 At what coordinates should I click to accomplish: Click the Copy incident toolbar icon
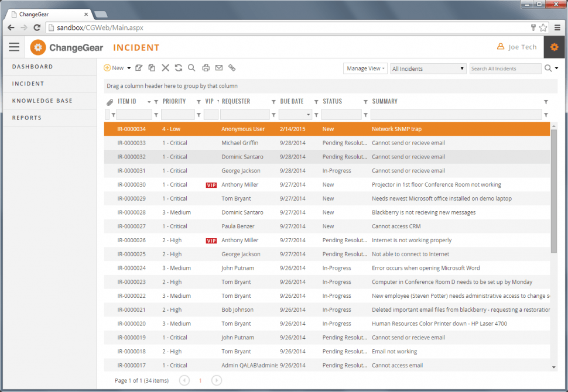point(152,68)
